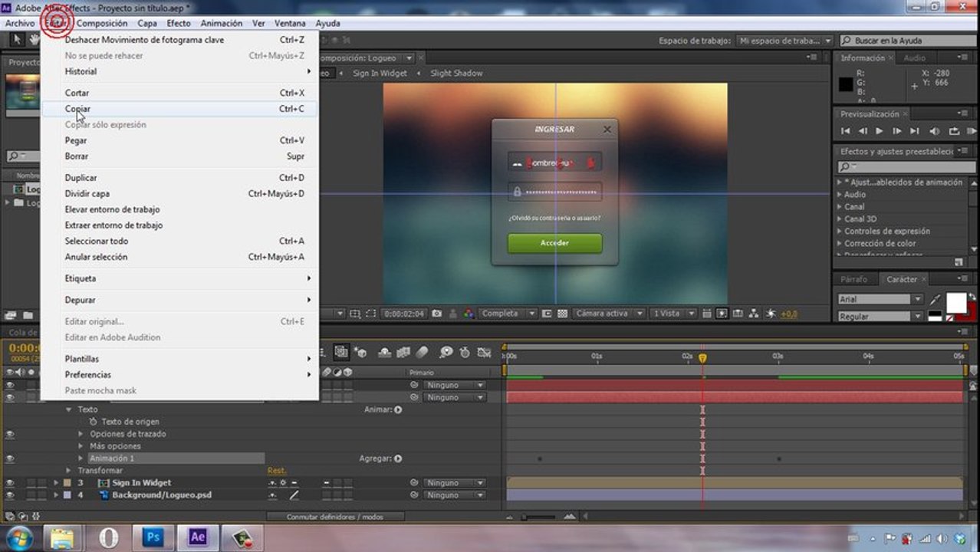
Task: Hide the Sign In Widget layer
Action: [x=10, y=483]
